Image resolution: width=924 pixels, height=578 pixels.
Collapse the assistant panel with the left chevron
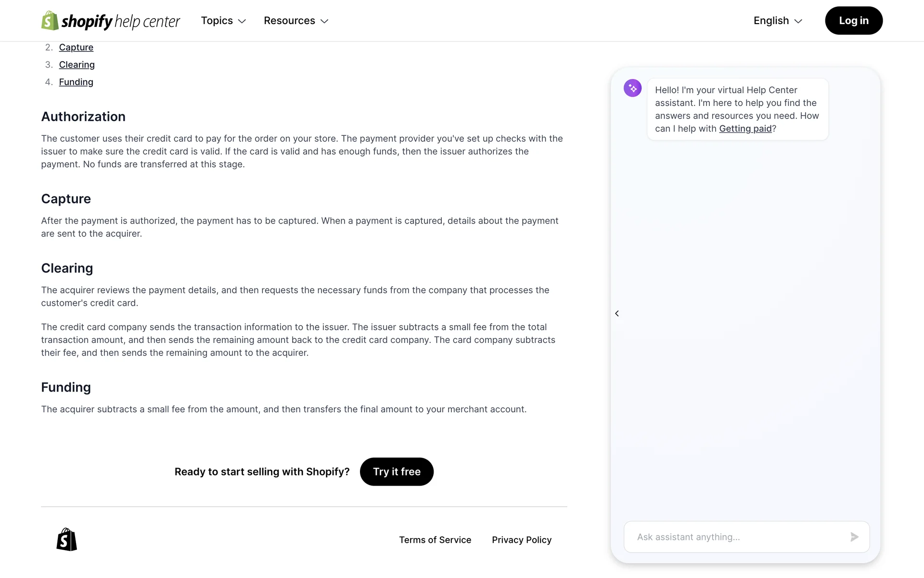coord(617,314)
